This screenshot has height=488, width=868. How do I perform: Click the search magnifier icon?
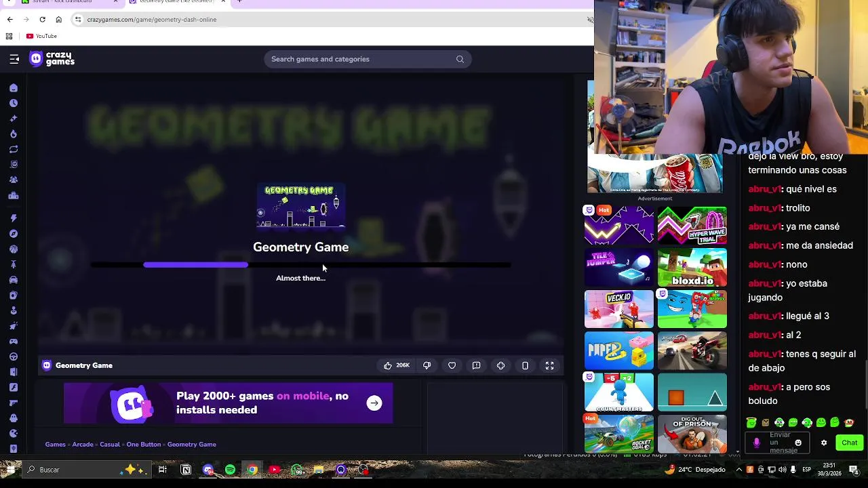(460, 59)
